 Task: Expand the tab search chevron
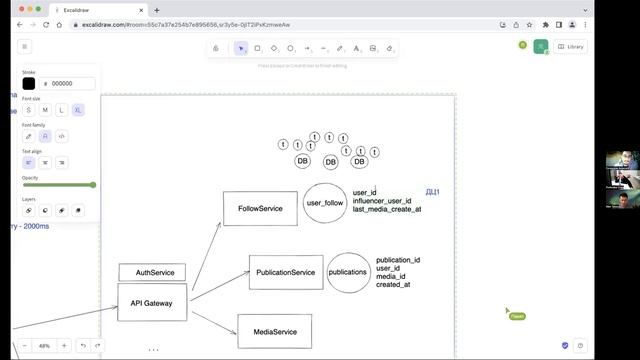point(585,10)
